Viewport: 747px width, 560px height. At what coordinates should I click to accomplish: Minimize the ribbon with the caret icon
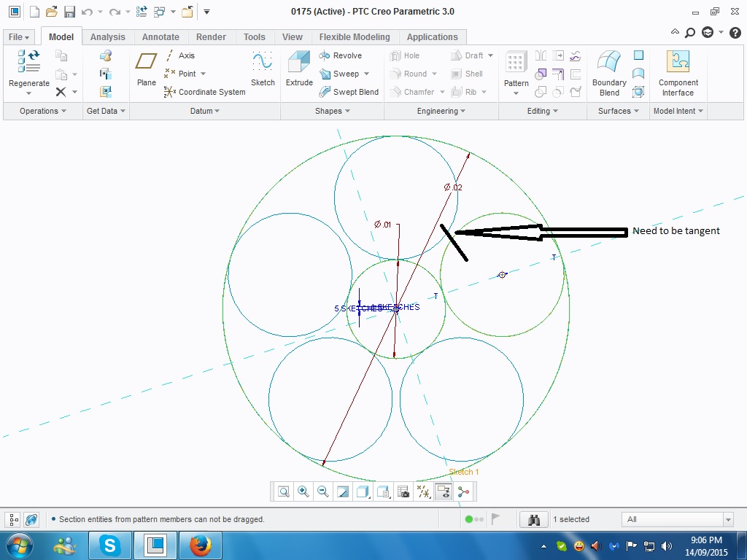[x=675, y=32]
